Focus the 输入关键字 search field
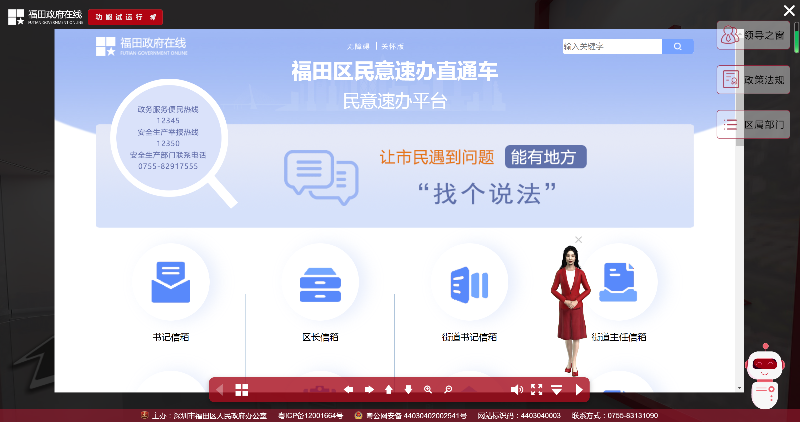 612,46
